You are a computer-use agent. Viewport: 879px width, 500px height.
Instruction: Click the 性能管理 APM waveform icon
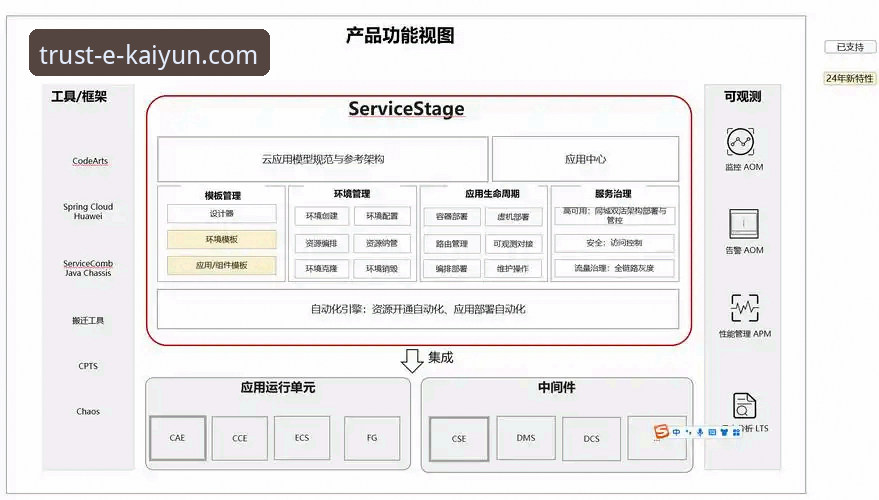[744, 308]
